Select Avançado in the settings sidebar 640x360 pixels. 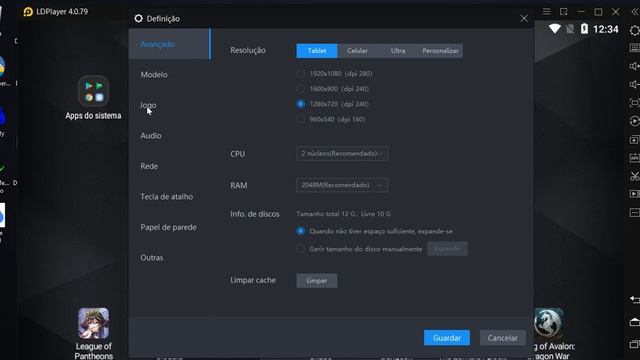[x=169, y=44]
